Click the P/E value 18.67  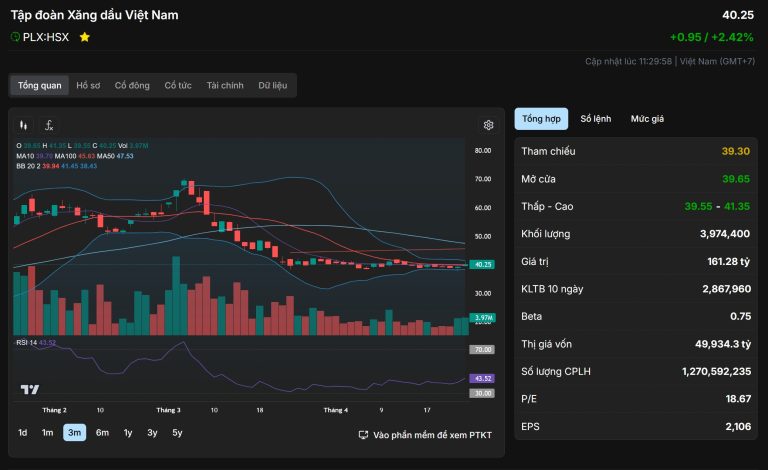coord(738,399)
